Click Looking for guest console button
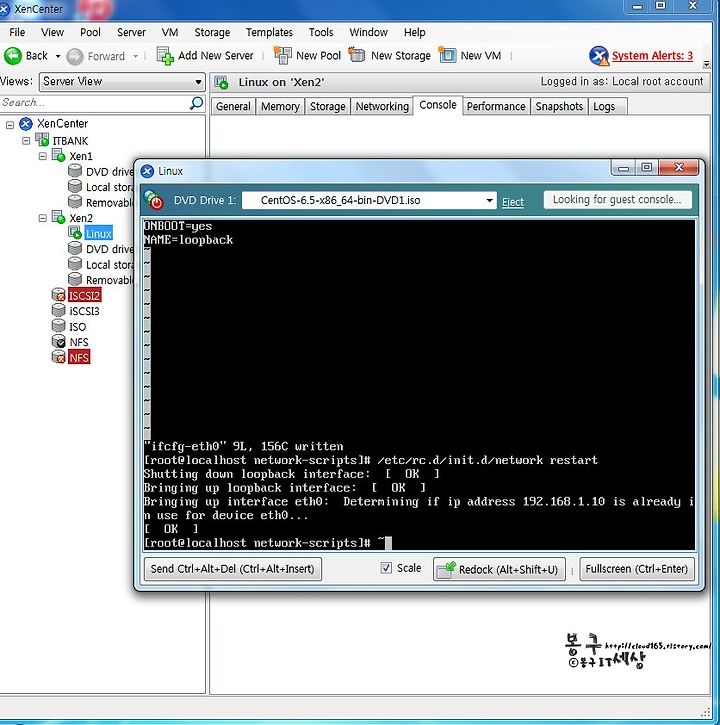This screenshot has height=725, width=720. (617, 199)
